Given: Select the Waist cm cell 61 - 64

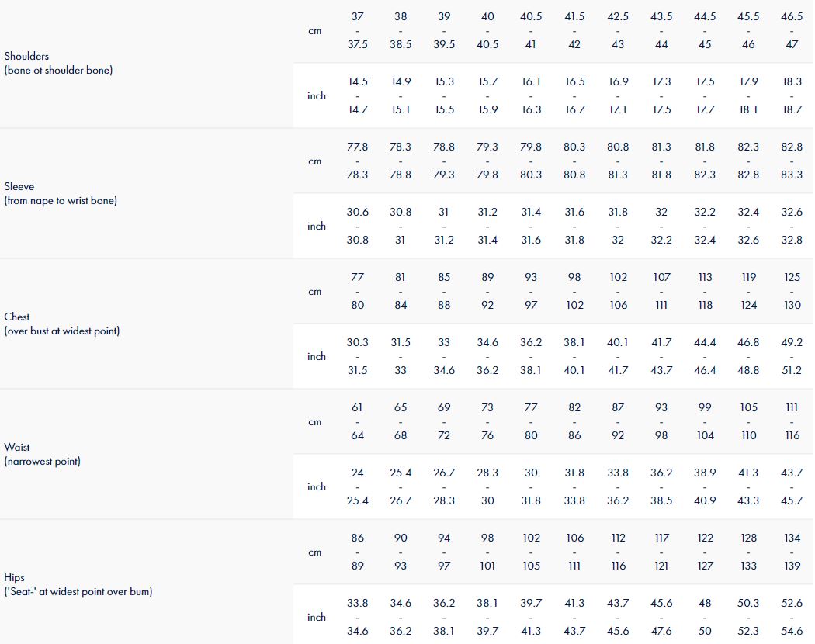Looking at the screenshot, I should coord(357,421).
